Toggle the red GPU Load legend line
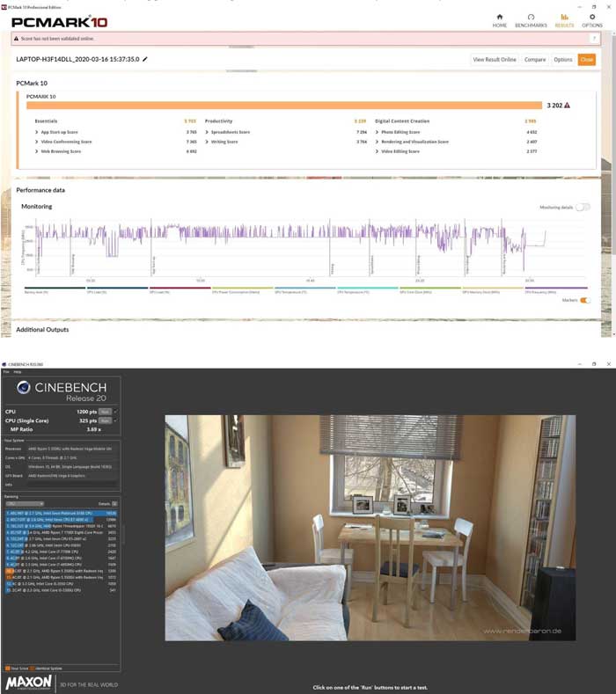Screen dimensions: 616x694 (x=180, y=289)
